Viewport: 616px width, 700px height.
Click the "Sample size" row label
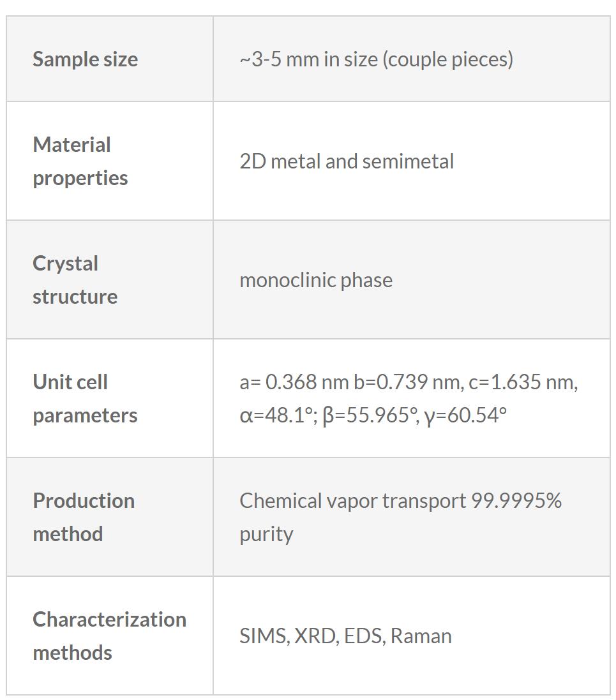[x=85, y=59]
